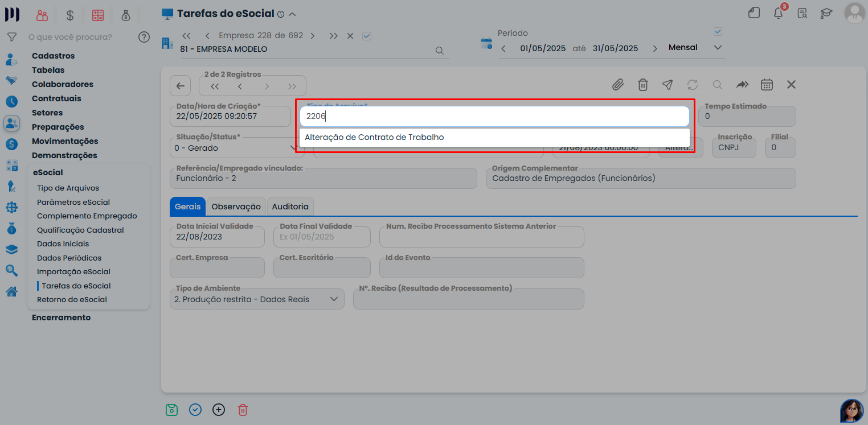This screenshot has height=425, width=868.
Task: Click the trash icon in record toolbar
Action: 642,85
